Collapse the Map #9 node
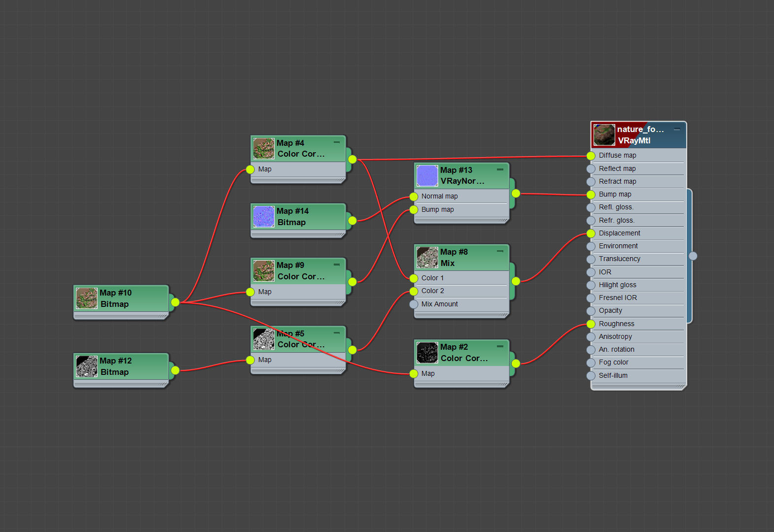 [x=337, y=265]
